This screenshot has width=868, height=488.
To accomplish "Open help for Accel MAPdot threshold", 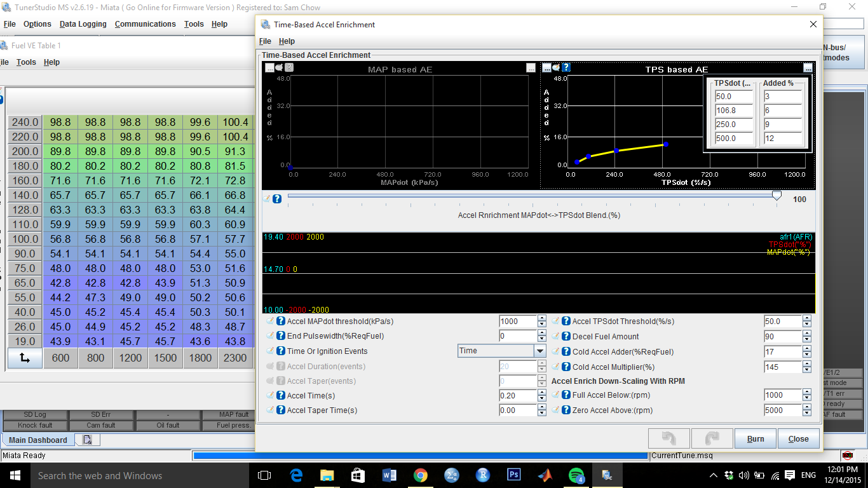I will click(281, 322).
